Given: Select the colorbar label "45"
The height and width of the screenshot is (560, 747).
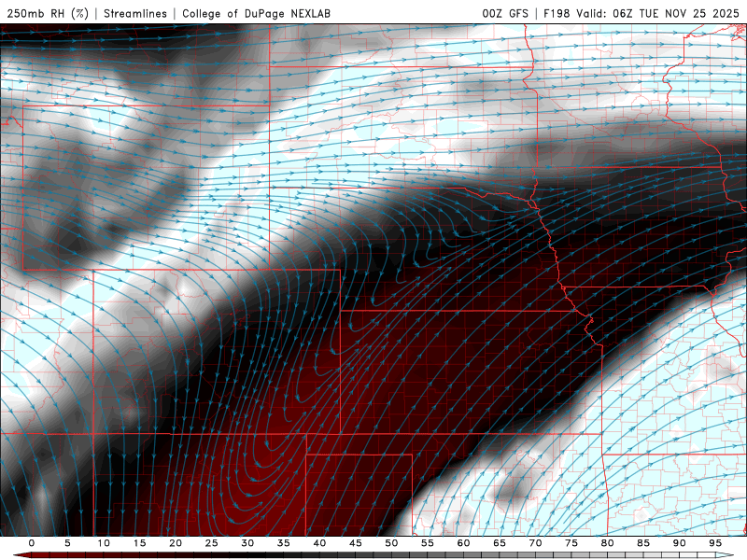Looking at the screenshot, I should tap(356, 543).
